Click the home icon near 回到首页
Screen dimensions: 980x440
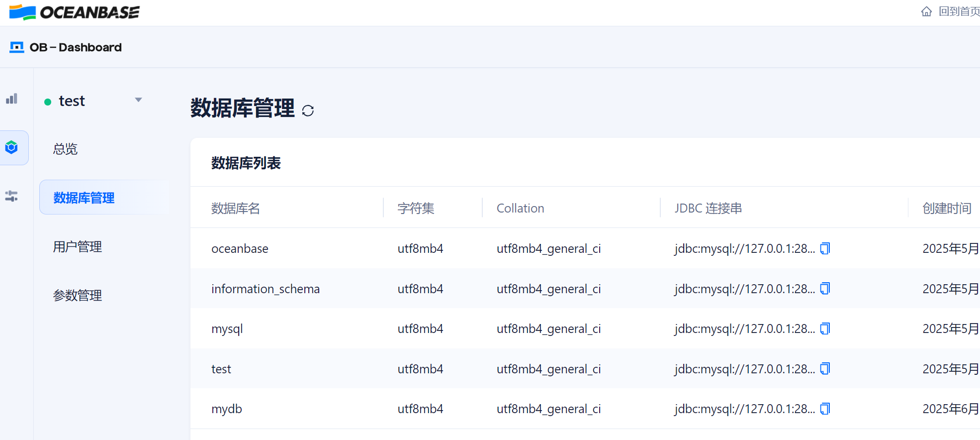pos(926,11)
